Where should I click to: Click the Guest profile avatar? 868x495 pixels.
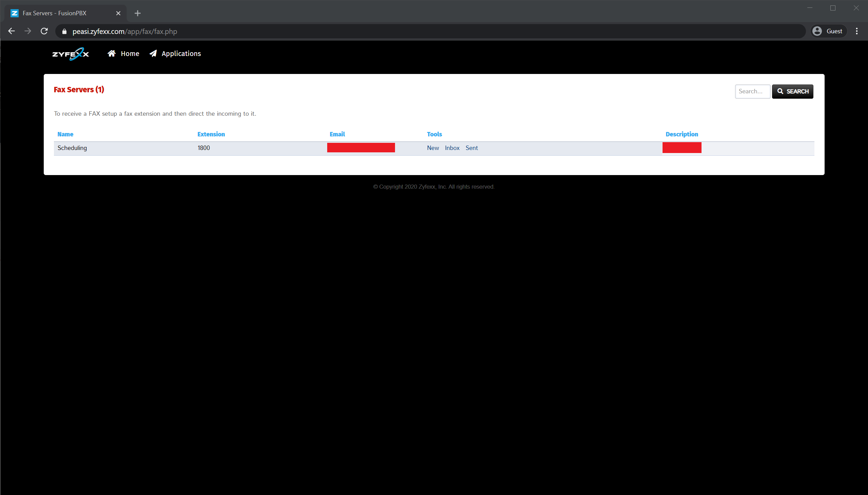(x=817, y=31)
